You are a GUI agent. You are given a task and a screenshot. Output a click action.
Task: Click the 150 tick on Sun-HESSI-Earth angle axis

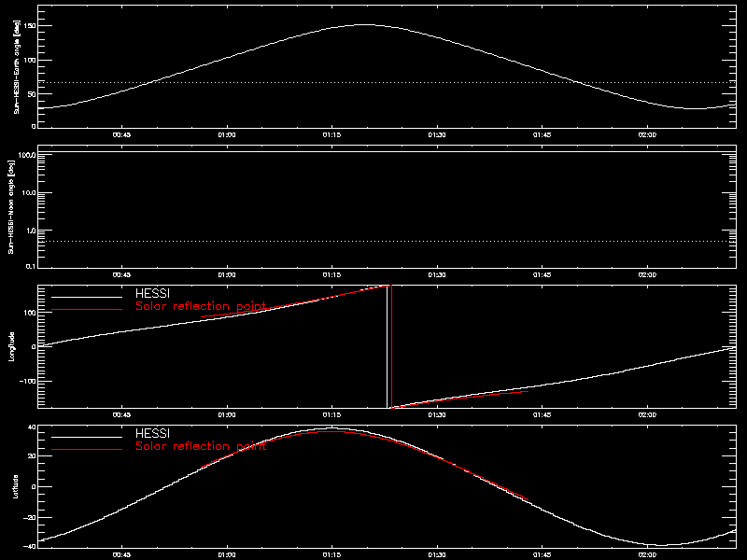[30, 25]
